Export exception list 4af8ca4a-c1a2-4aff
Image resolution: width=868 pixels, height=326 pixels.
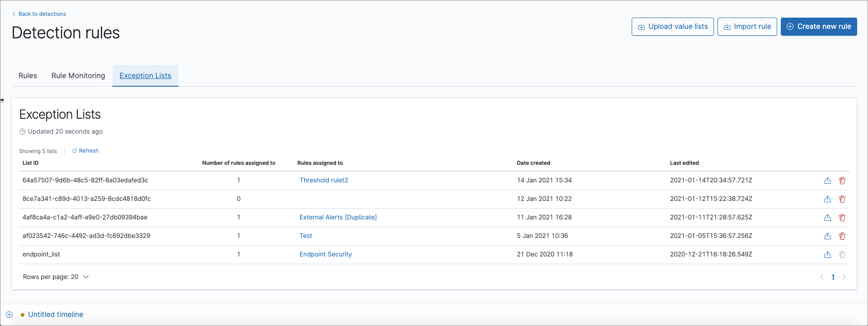[x=827, y=218]
